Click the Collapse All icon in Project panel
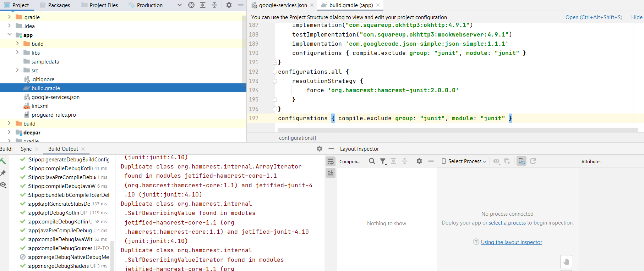 [214, 5]
